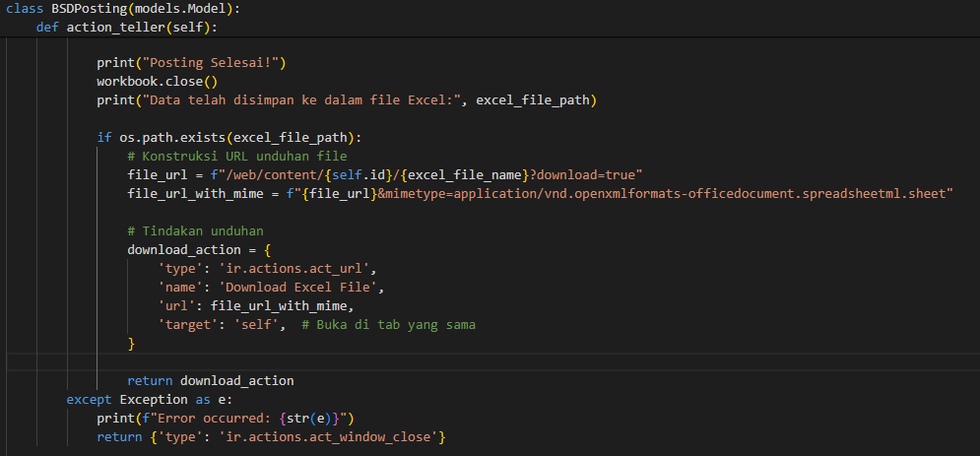Click the "'url': file_url_with_mime," line
Screen dimensions: 980x456
point(256,306)
